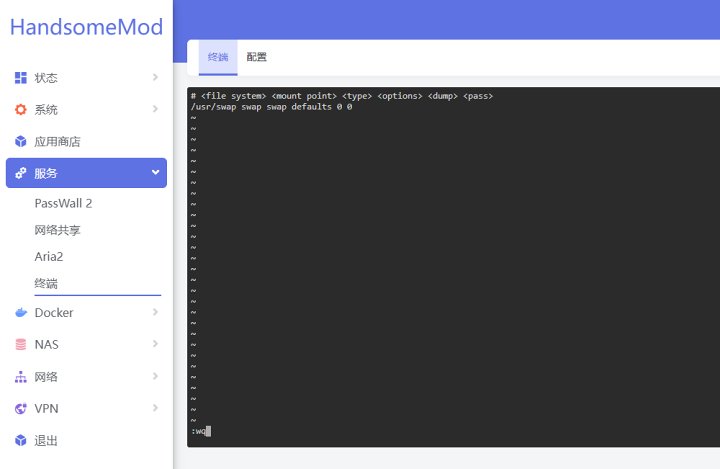Open the 状态 sidebar menu

pos(46,78)
